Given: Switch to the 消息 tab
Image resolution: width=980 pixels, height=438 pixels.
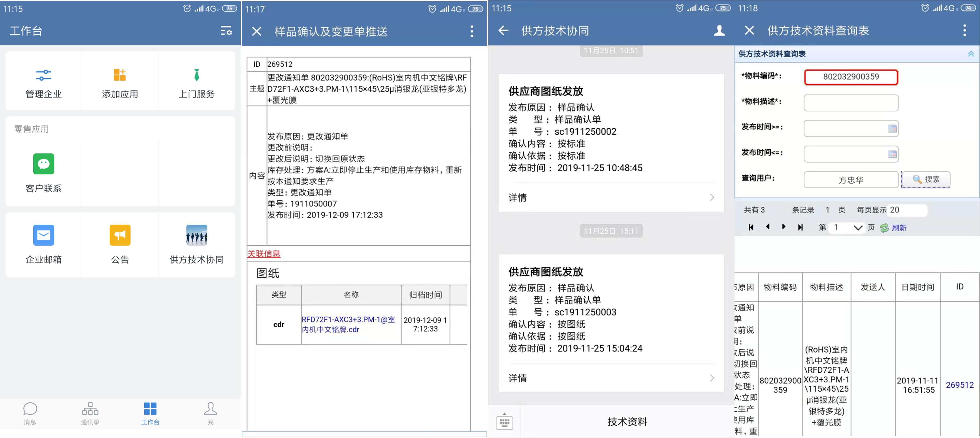Looking at the screenshot, I should pos(30,413).
